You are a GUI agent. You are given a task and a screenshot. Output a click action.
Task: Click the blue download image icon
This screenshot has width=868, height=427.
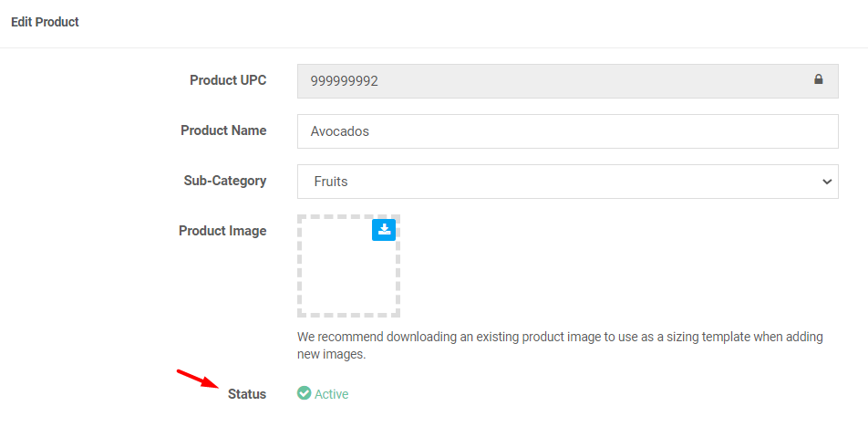point(384,229)
